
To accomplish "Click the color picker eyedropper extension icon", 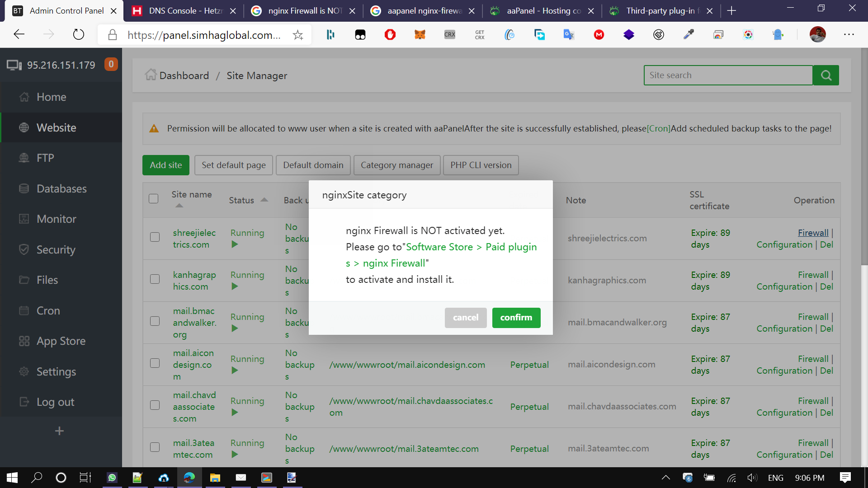I will [689, 34].
